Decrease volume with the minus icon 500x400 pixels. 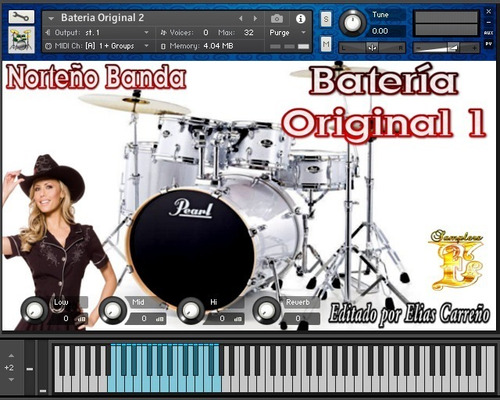[x=418, y=49]
